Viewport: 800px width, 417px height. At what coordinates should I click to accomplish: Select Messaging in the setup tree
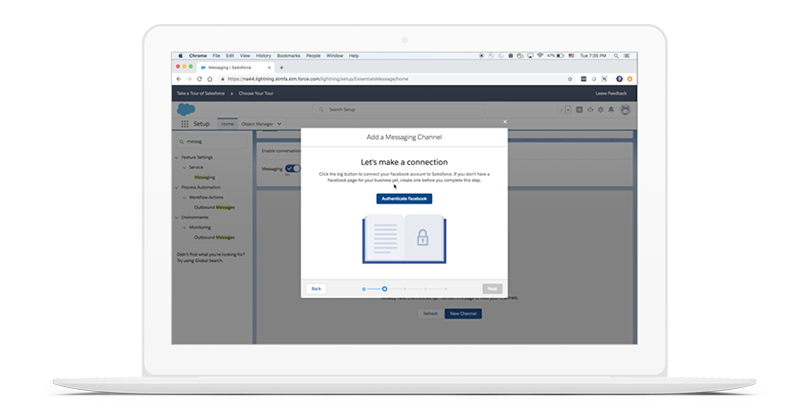(205, 177)
